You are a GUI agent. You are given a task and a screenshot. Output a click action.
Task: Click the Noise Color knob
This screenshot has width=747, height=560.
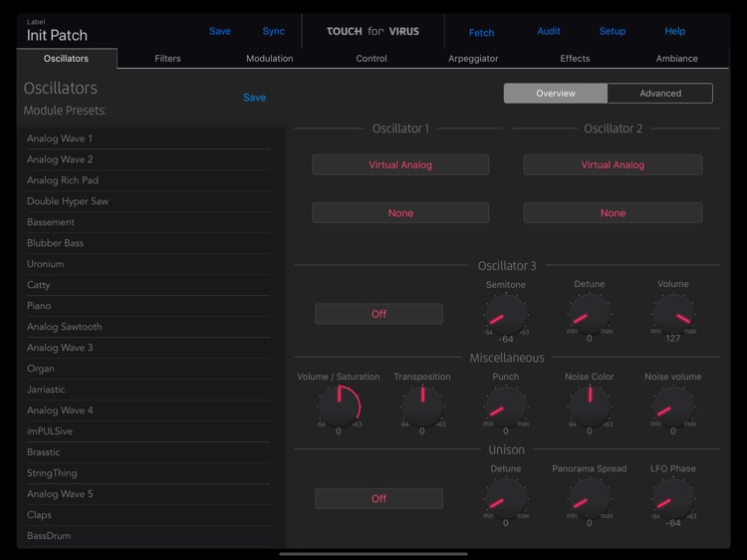pyautogui.click(x=590, y=407)
